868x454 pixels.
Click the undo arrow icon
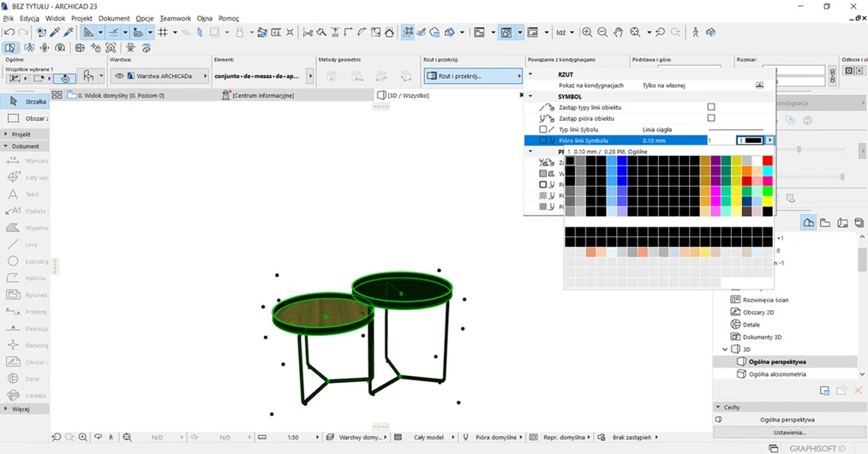[9, 33]
